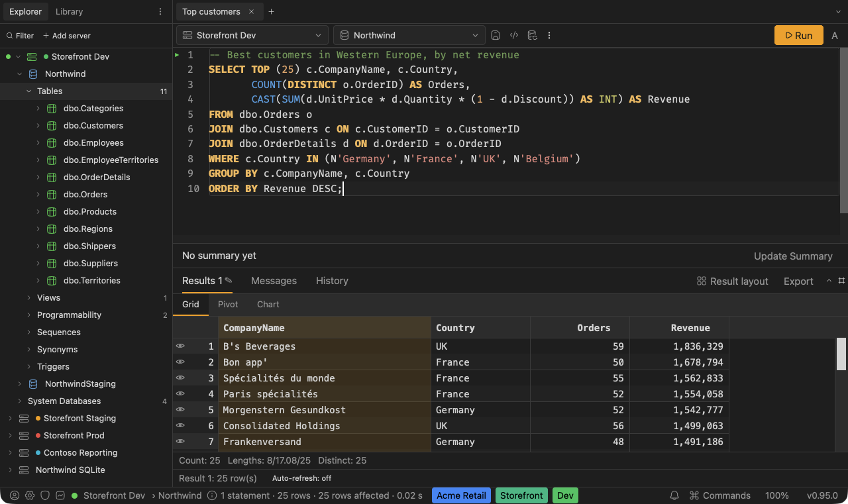The image size is (848, 504).
Task: Open the Explorer panel three-dot menu
Action: [x=160, y=12]
